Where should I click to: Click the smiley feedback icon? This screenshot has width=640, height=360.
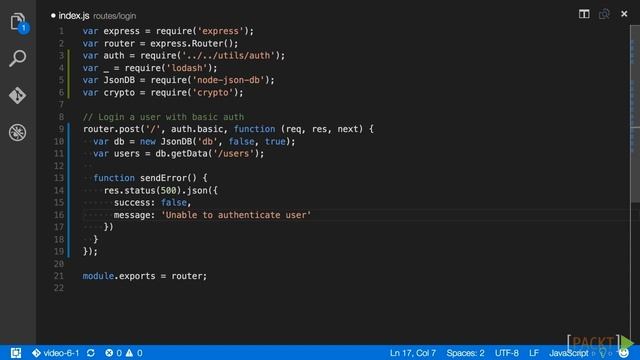pos(624,353)
